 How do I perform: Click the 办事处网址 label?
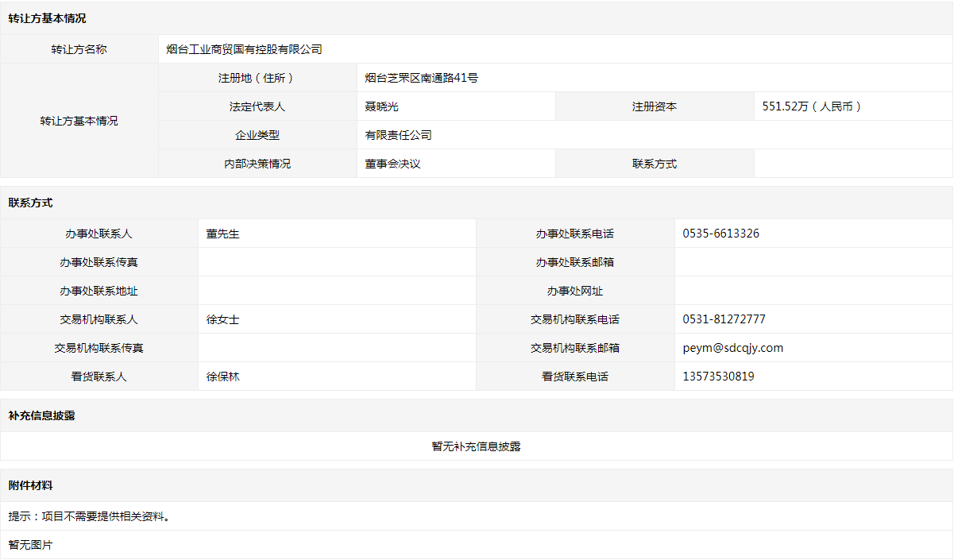tap(575, 291)
